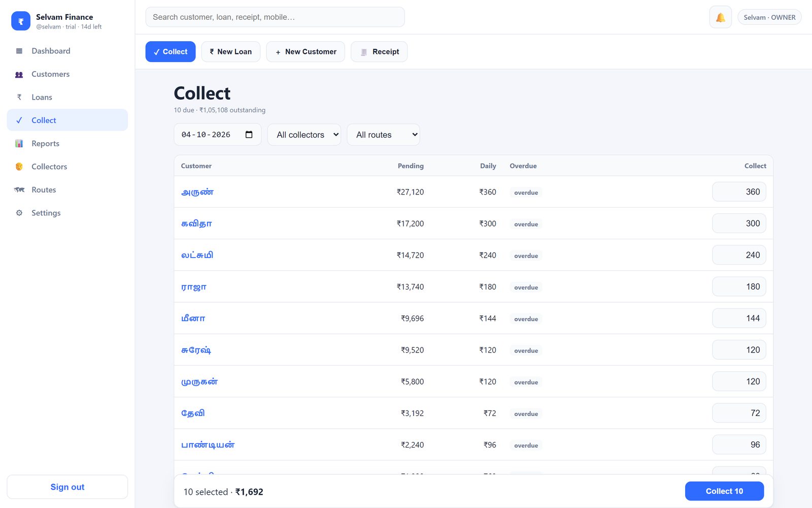This screenshot has height=508, width=812.
Task: Open the Reports section
Action: click(67, 143)
